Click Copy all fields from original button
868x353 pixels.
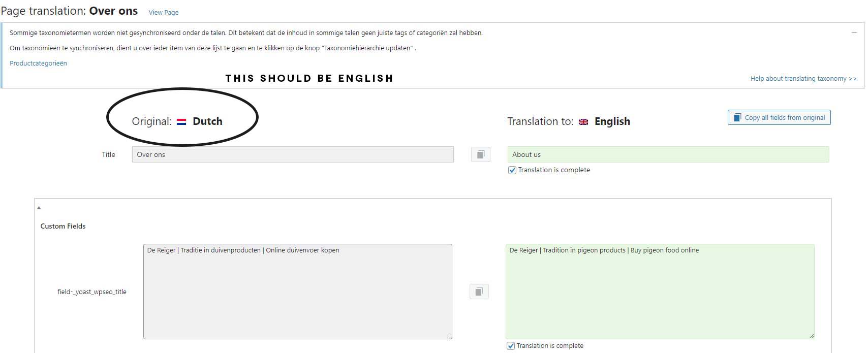tap(779, 117)
